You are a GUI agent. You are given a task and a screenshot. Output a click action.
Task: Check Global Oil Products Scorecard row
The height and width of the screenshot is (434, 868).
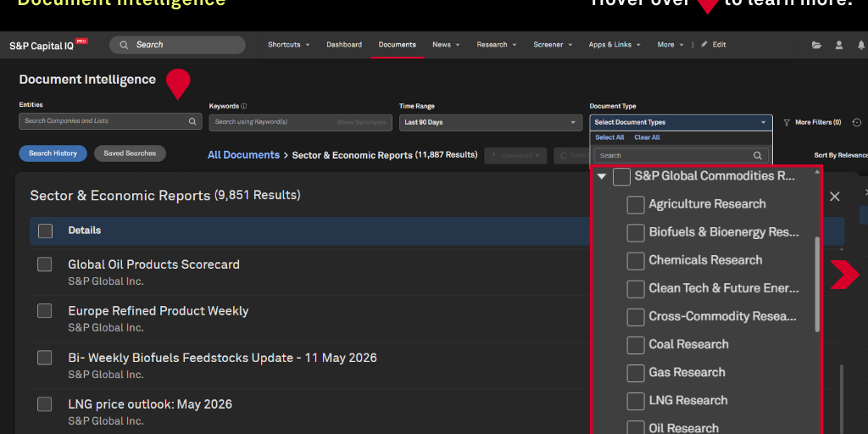pyautogui.click(x=44, y=264)
